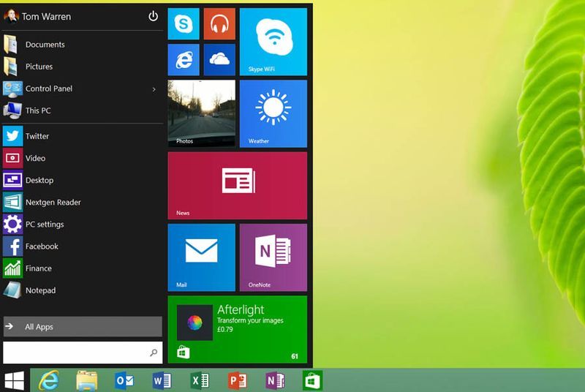Select PC settings in the app list
The image size is (585, 392).
pos(44,225)
